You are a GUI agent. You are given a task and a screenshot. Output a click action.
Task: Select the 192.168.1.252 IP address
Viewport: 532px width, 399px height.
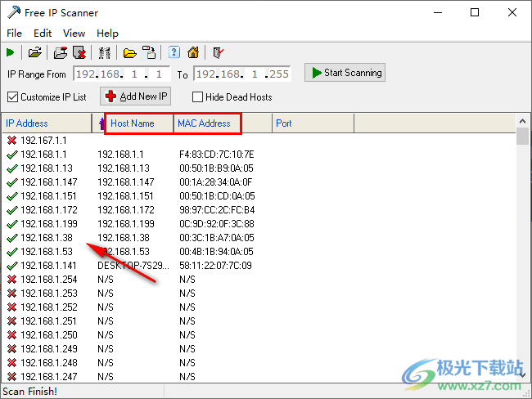pos(49,307)
